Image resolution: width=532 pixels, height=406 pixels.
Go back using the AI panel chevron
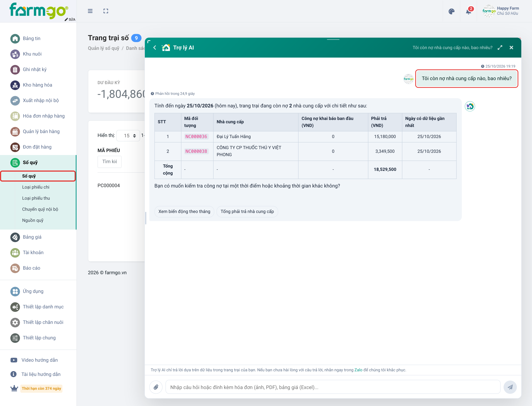pyautogui.click(x=155, y=48)
